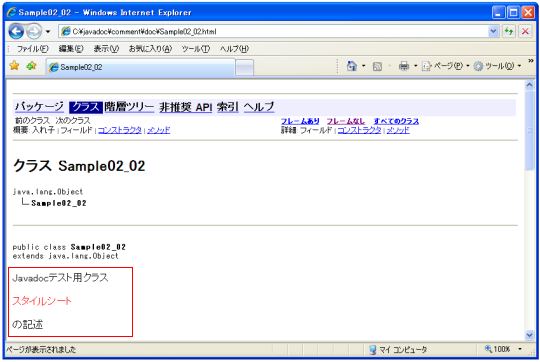Image resolution: width=540 pixels, height=362 pixels.
Task: Click the java.lang.Object hierarchy text
Action: tap(48, 192)
